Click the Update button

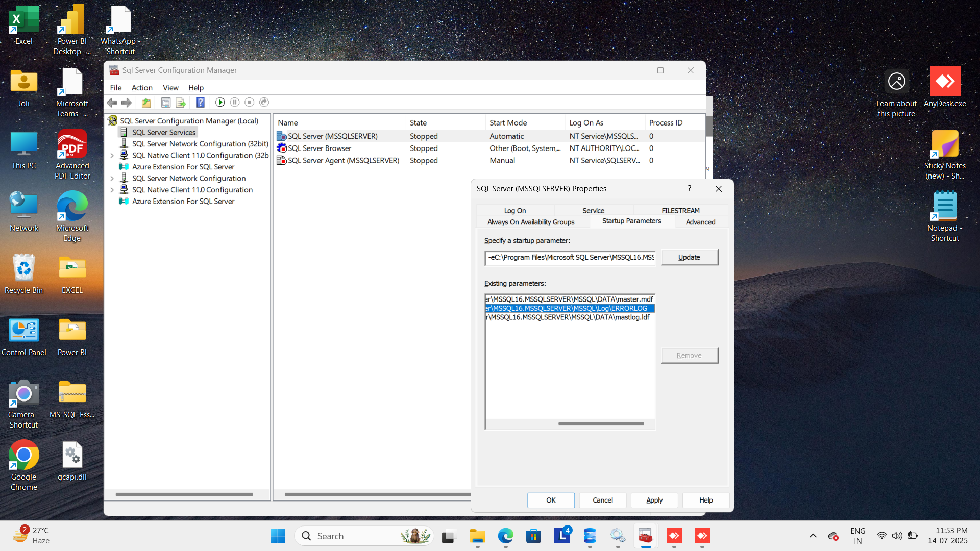pos(690,257)
